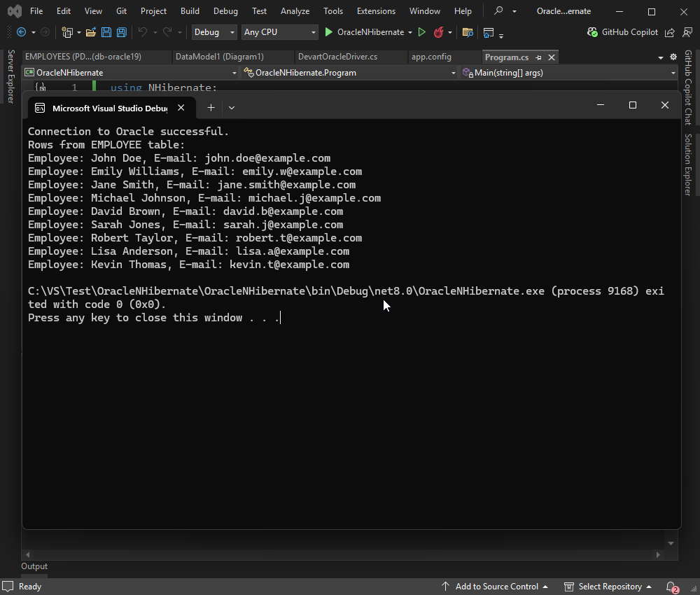The height and width of the screenshot is (595, 700).
Task: Open the Any CPU platform dropdown
Action: 279,31
